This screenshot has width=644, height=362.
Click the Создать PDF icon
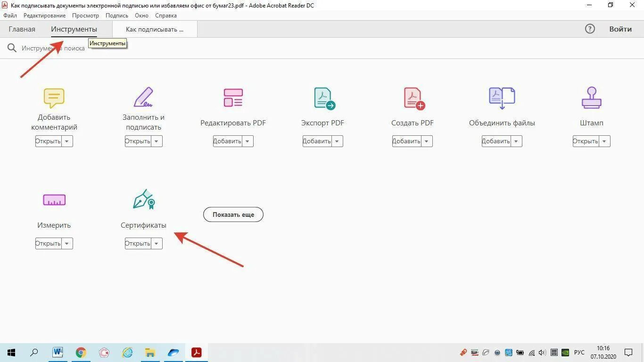click(x=414, y=98)
